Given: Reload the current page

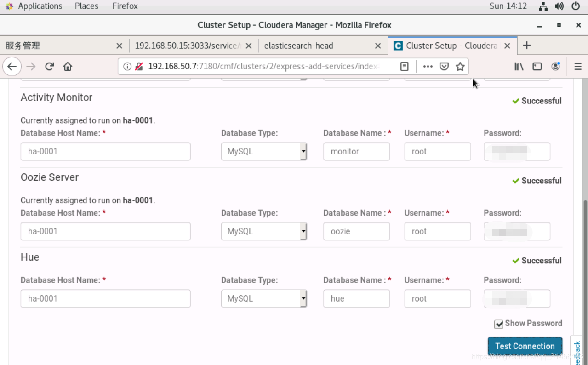Looking at the screenshot, I should [x=50, y=67].
